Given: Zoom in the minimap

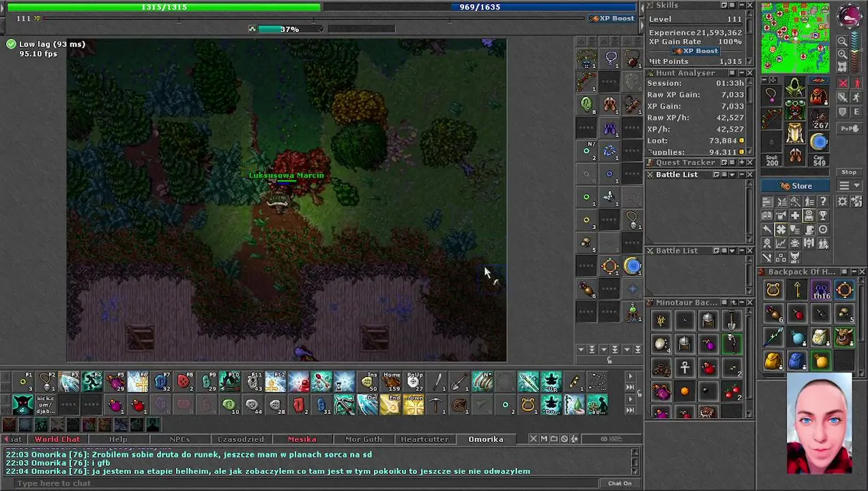Looking at the screenshot, I should pos(842,54).
